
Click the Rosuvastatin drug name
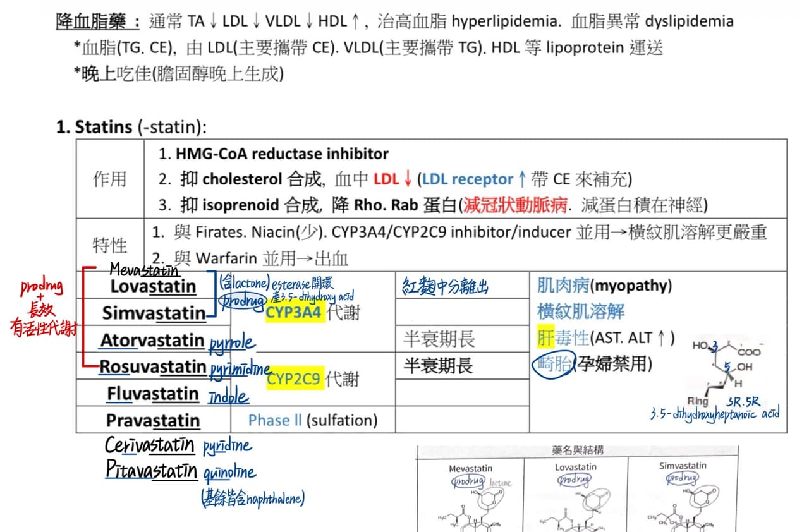click(152, 367)
